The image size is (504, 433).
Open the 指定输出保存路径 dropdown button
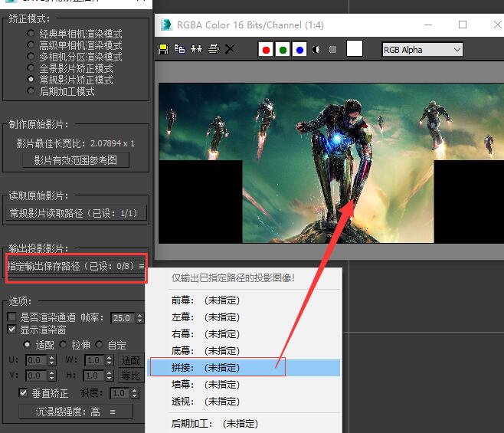pyautogui.click(x=75, y=266)
